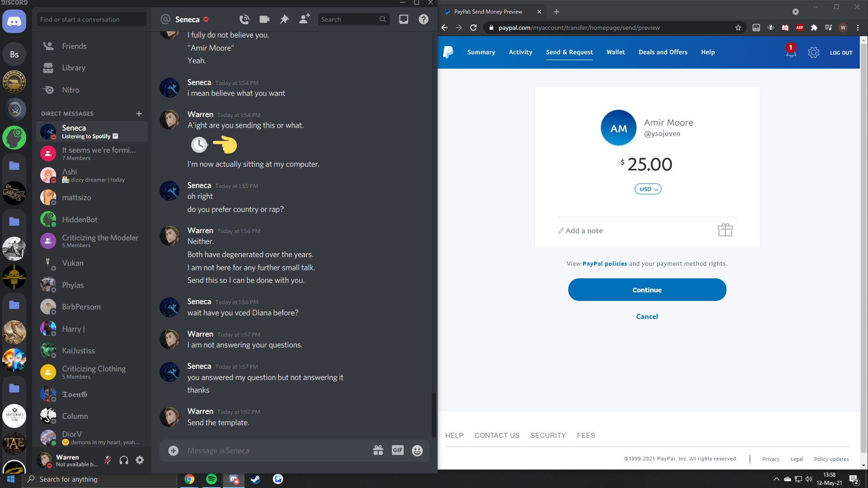Open pinned messages in Seneca chat

pos(284,19)
